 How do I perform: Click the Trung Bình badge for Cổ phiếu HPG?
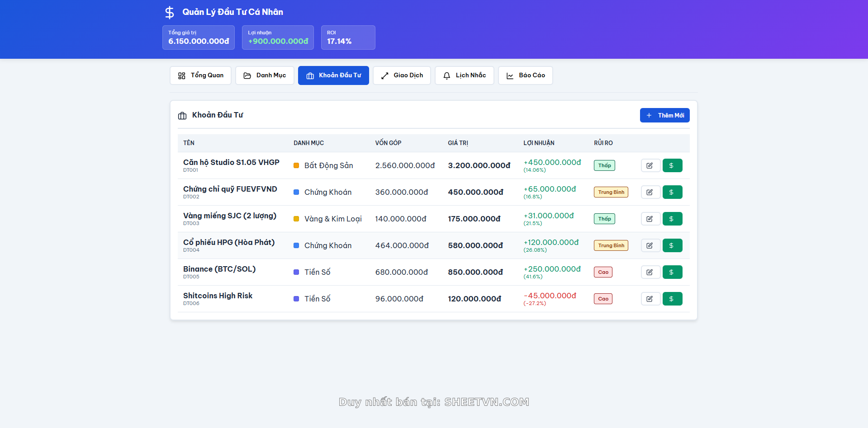(611, 245)
